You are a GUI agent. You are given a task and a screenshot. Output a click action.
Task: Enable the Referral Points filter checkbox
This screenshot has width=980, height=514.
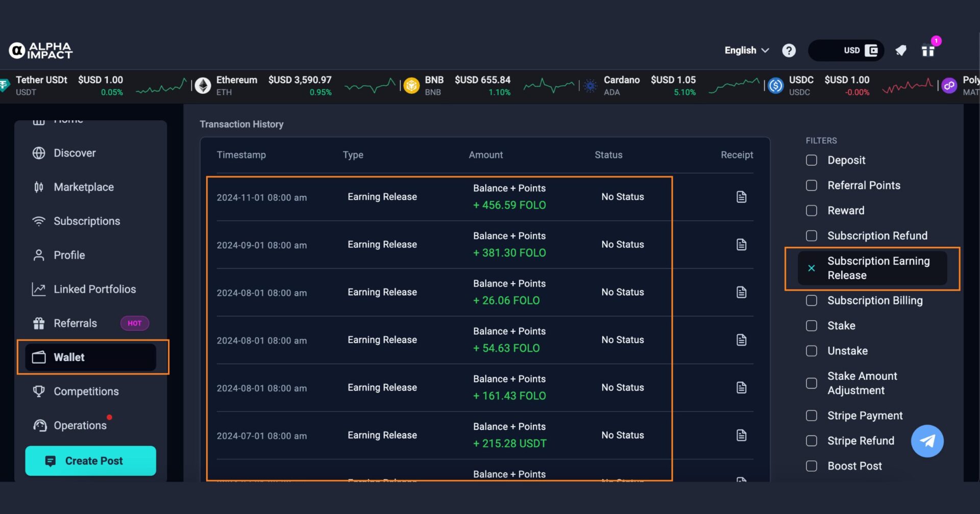pyautogui.click(x=812, y=186)
